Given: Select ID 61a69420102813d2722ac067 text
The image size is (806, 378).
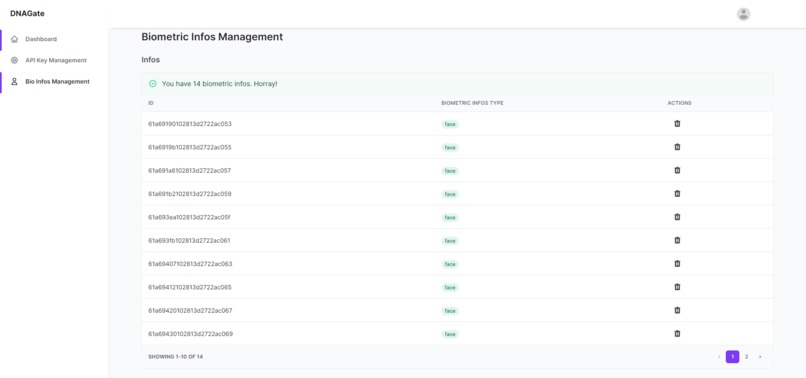Looking at the screenshot, I should [190, 311].
